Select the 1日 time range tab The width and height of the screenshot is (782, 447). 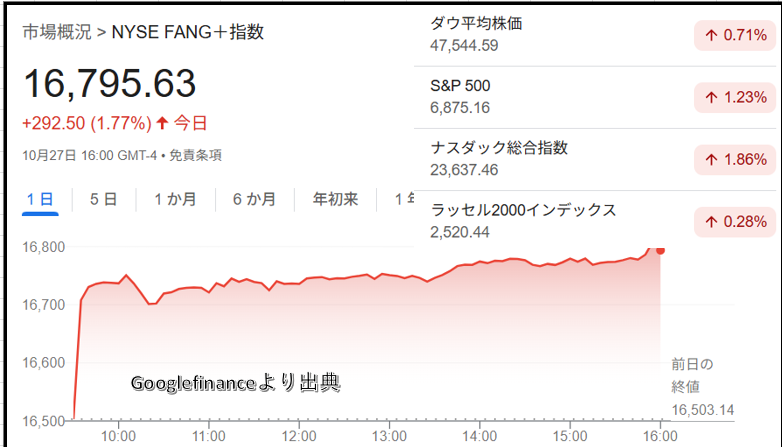(x=40, y=199)
